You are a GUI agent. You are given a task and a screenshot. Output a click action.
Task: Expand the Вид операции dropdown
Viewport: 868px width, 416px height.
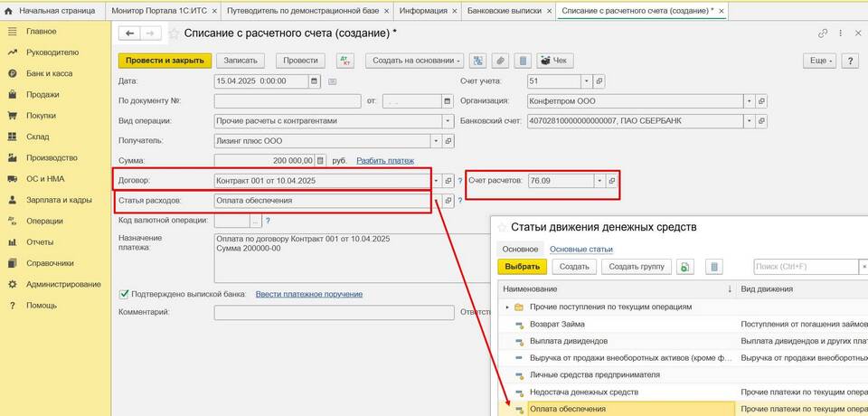coord(447,120)
